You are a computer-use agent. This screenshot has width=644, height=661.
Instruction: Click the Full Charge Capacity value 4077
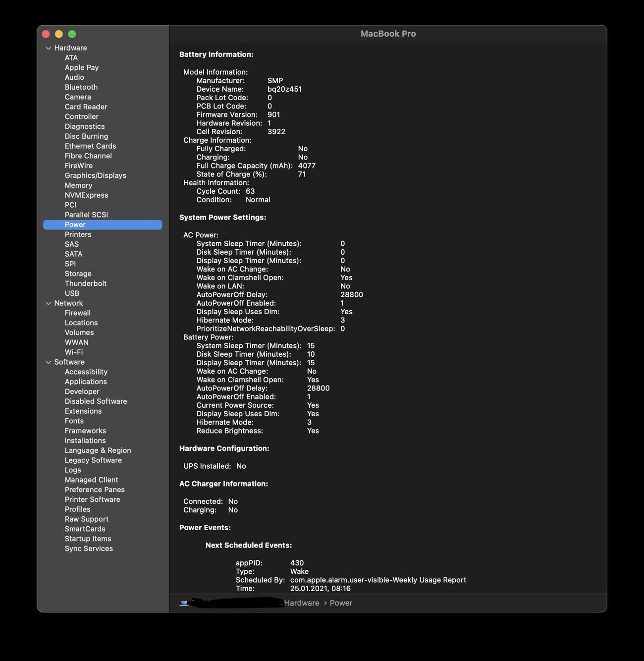[307, 165]
